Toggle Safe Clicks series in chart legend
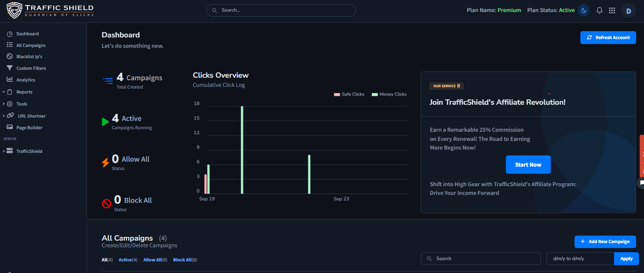Image resolution: width=644 pixels, height=273 pixels. click(x=349, y=94)
